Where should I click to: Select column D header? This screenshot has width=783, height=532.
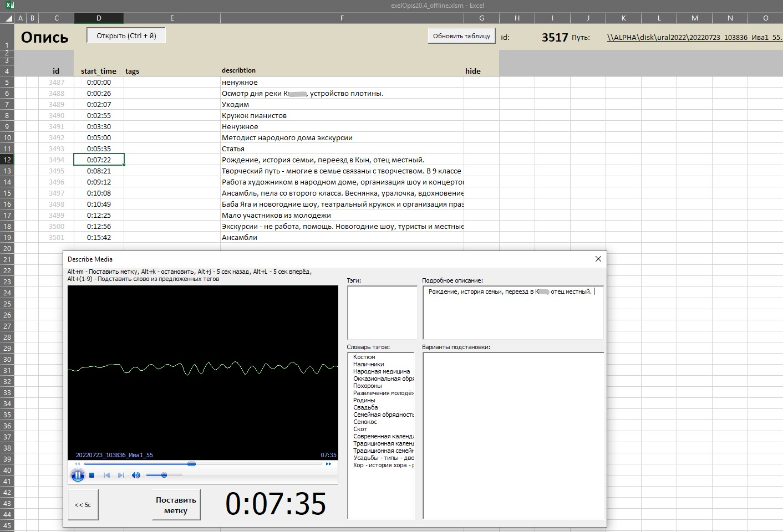[x=99, y=18]
